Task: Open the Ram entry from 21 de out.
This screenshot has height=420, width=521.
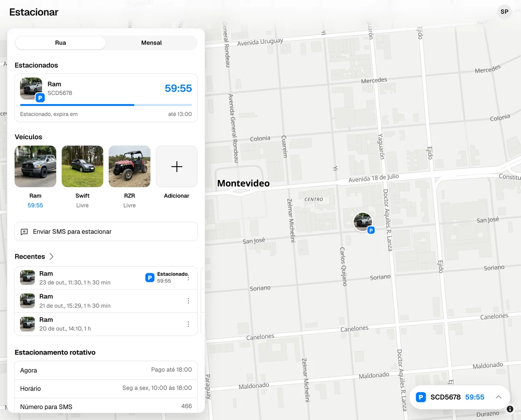Action: point(106,301)
